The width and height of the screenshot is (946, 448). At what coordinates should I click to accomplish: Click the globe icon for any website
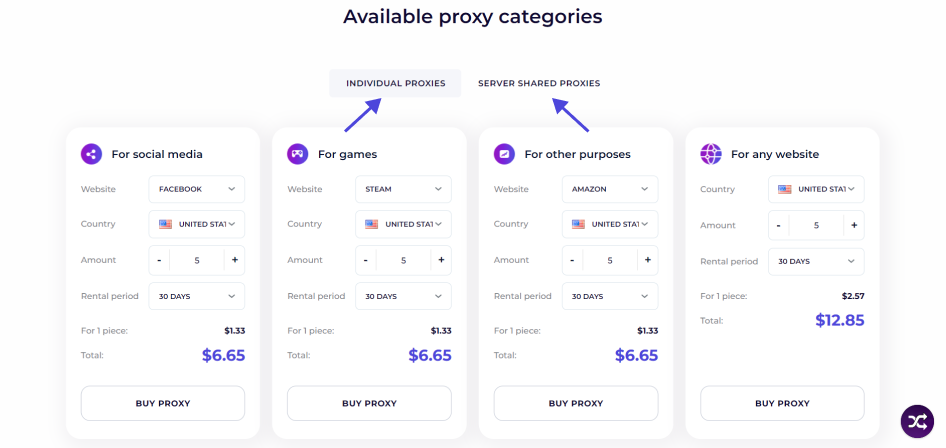tap(711, 154)
